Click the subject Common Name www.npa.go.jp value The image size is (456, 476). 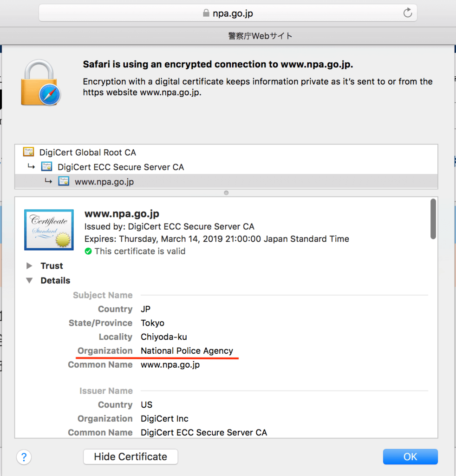170,364
